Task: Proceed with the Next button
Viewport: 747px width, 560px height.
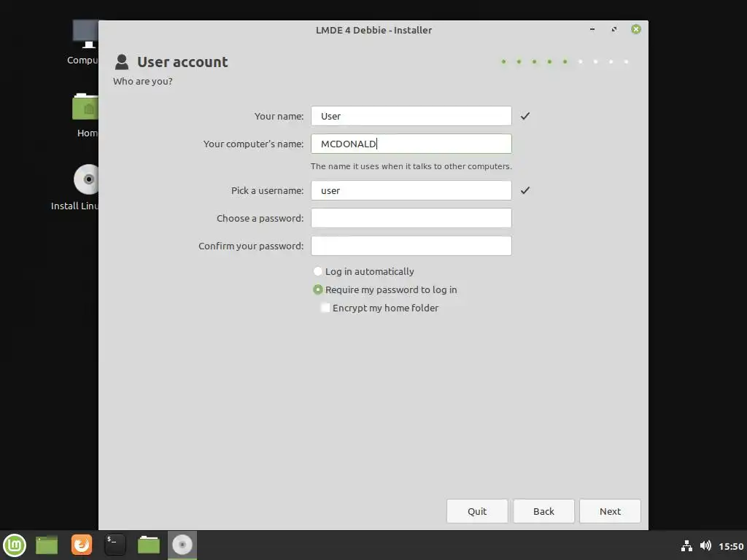Action: [x=610, y=511]
